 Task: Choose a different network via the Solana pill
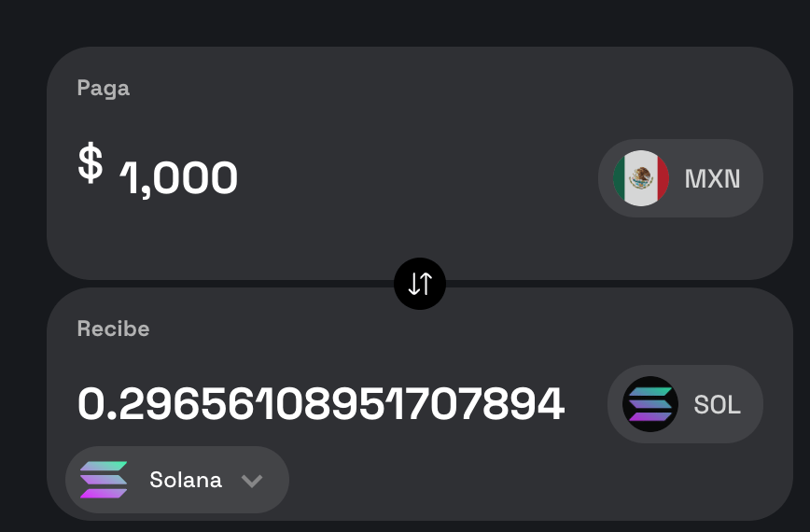click(x=177, y=480)
